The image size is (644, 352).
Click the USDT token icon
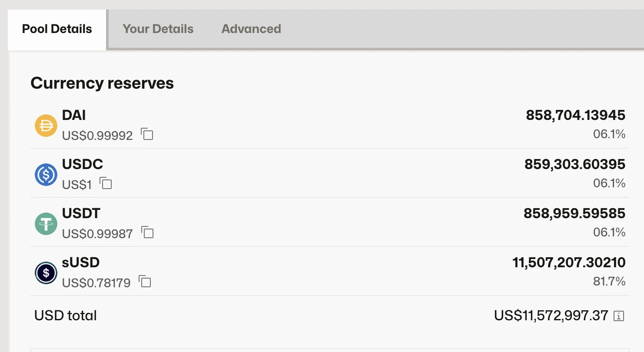46,224
